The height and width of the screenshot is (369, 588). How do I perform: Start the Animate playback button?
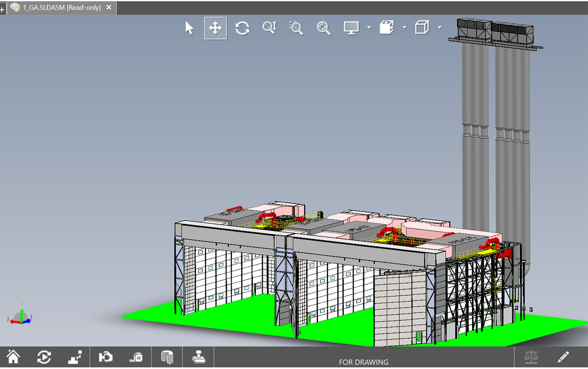coord(44,357)
